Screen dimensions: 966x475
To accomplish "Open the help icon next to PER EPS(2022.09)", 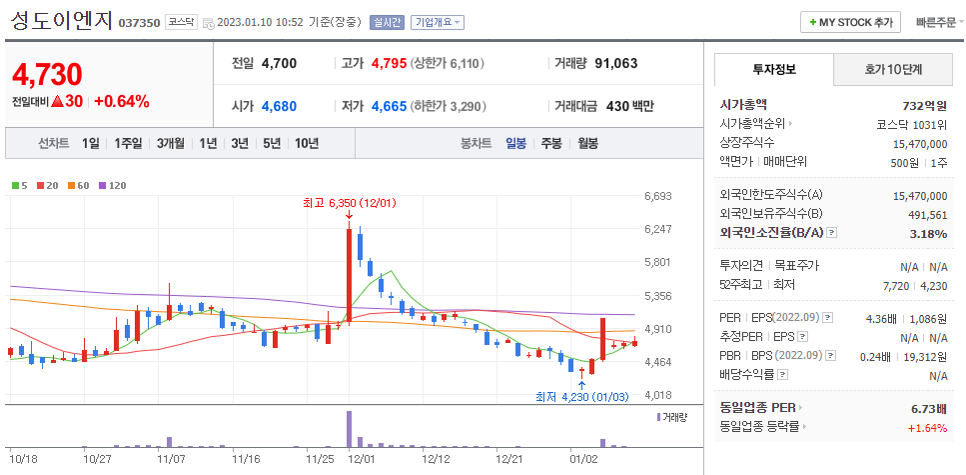I will point(828,319).
